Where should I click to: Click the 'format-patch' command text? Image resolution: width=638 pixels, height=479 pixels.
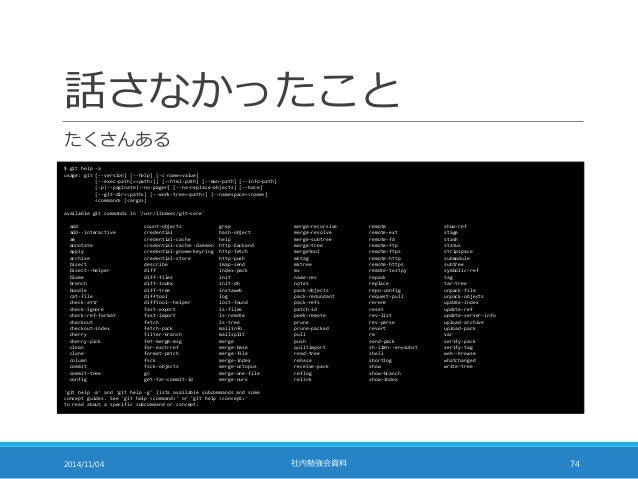pyautogui.click(x=162, y=354)
